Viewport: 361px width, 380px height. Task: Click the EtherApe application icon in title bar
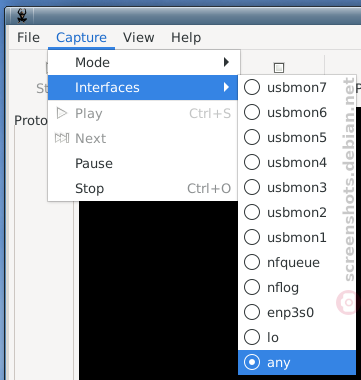pyautogui.click(x=22, y=15)
